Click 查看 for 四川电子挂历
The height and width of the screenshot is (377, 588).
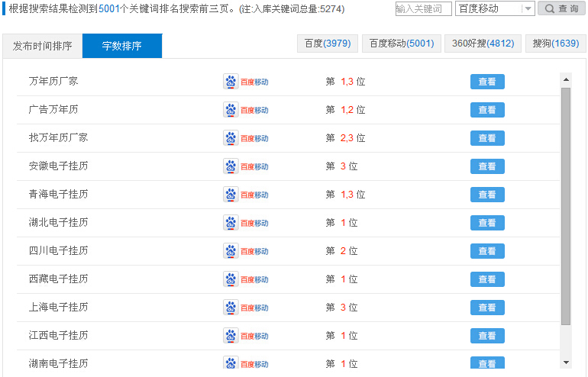tap(487, 251)
